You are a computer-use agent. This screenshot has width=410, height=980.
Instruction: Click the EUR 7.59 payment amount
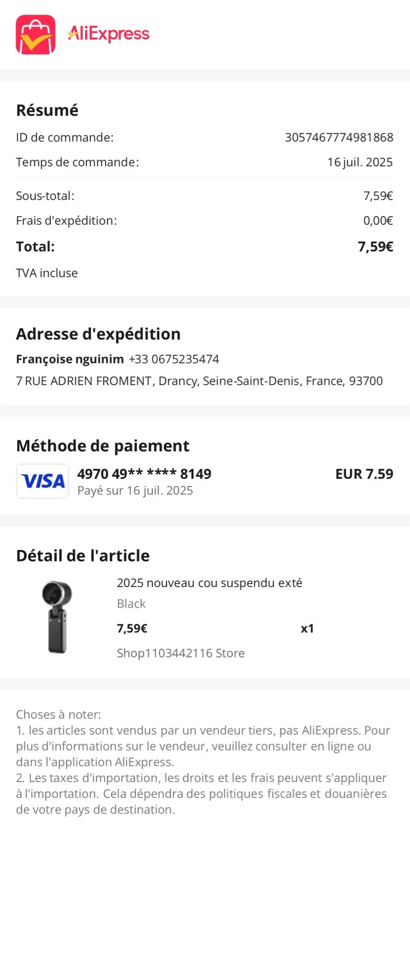click(364, 474)
